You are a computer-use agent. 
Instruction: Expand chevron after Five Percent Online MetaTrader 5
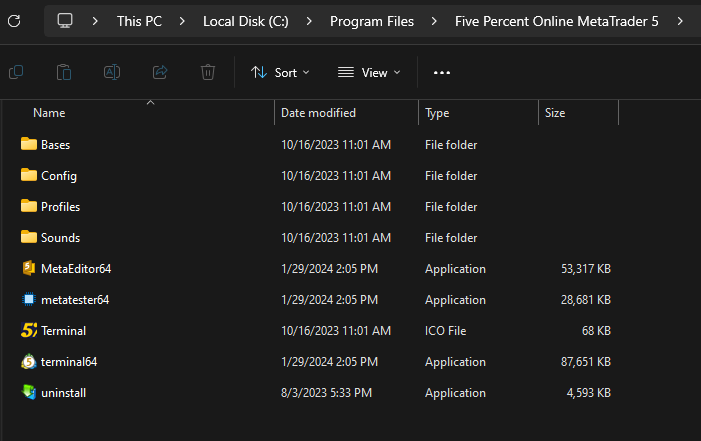click(x=680, y=21)
